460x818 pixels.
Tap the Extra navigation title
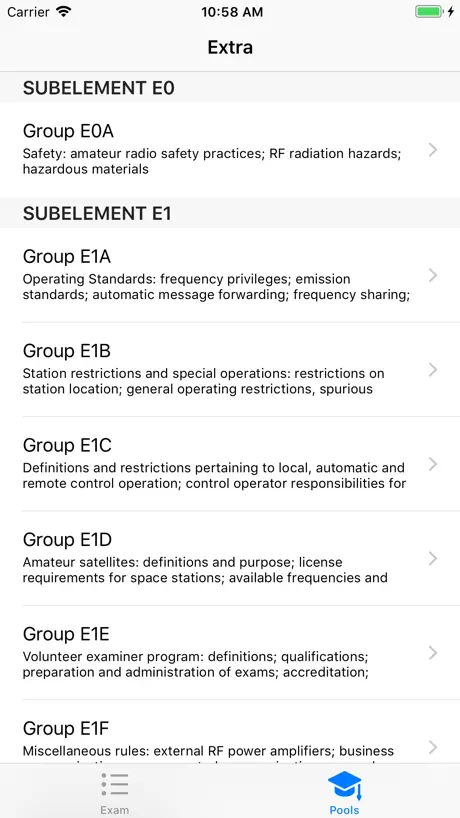pyautogui.click(x=230, y=47)
